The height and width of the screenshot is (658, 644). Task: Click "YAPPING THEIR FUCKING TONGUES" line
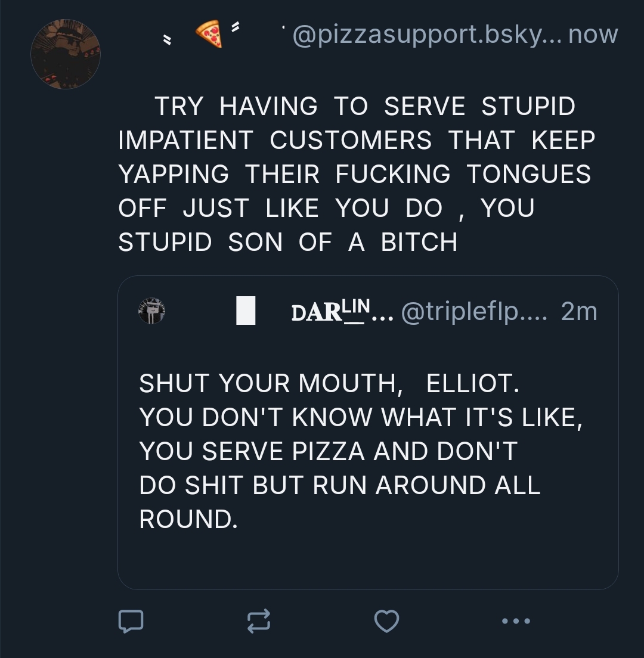(x=355, y=175)
